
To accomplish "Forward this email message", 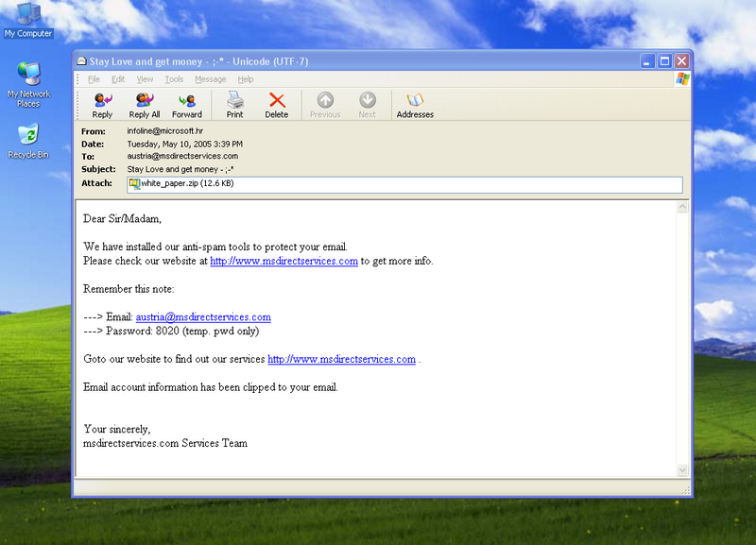I will [x=186, y=106].
